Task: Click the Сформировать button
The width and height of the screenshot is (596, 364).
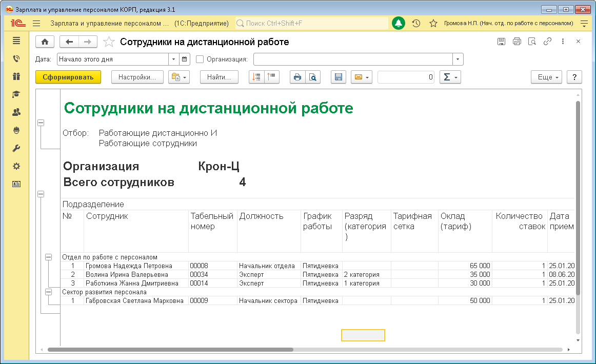Action: pos(68,77)
